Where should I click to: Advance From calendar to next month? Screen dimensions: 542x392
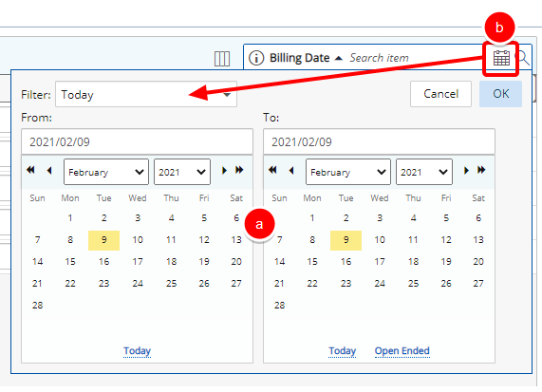click(224, 170)
